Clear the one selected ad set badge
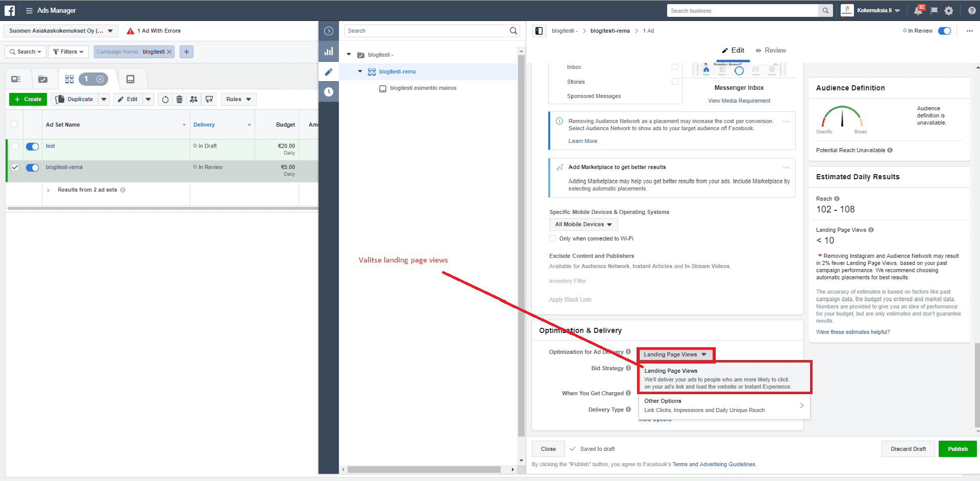 pyautogui.click(x=100, y=79)
